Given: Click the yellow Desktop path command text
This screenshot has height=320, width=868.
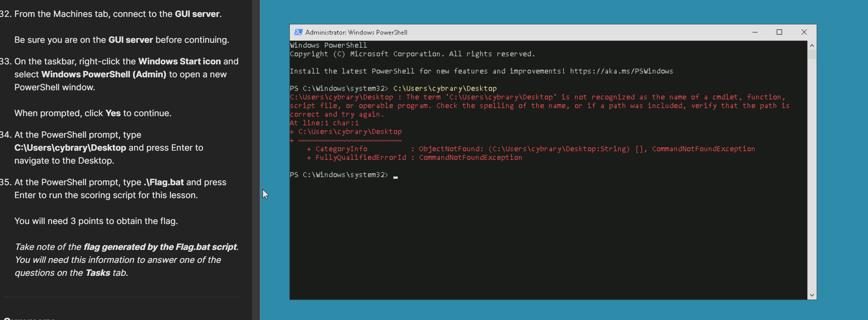Looking at the screenshot, I should click(445, 88).
